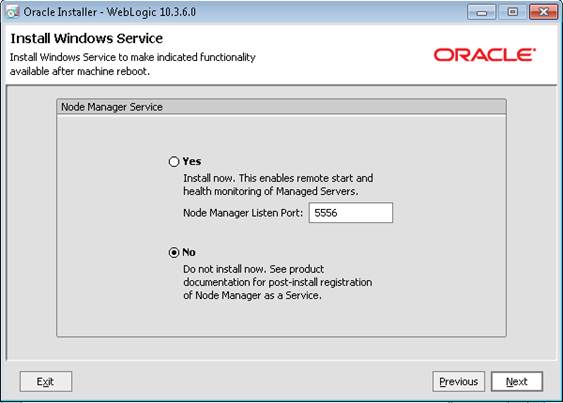Viewport: 563px width, 403px height.
Task: Go back with the Previous button
Action: click(x=459, y=381)
